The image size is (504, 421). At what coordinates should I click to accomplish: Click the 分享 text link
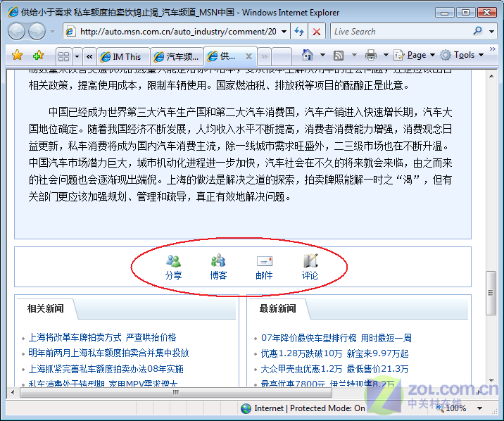(174, 275)
